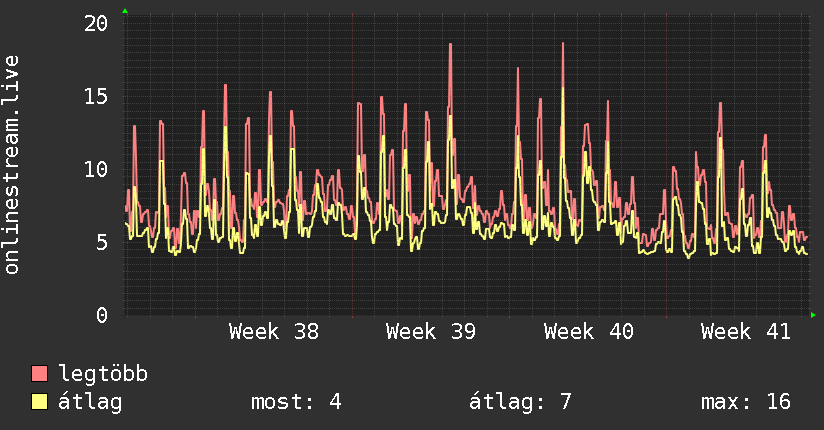
Task: Click the 'max: 16' maximum statistic
Action: (x=746, y=402)
